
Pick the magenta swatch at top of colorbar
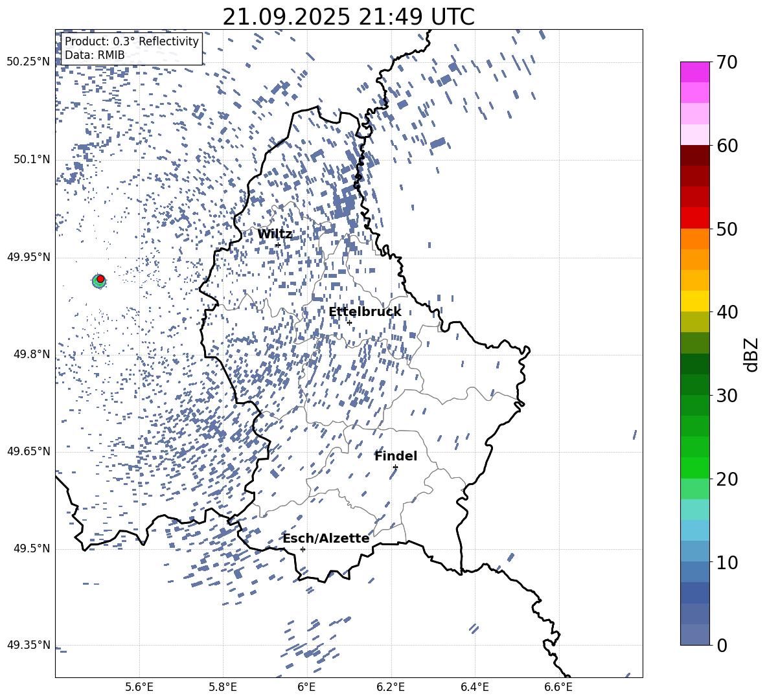point(695,72)
